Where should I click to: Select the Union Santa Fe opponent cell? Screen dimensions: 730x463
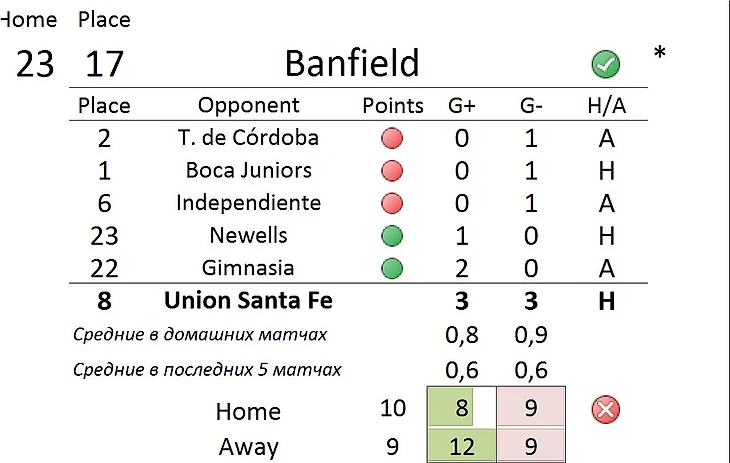click(x=249, y=300)
